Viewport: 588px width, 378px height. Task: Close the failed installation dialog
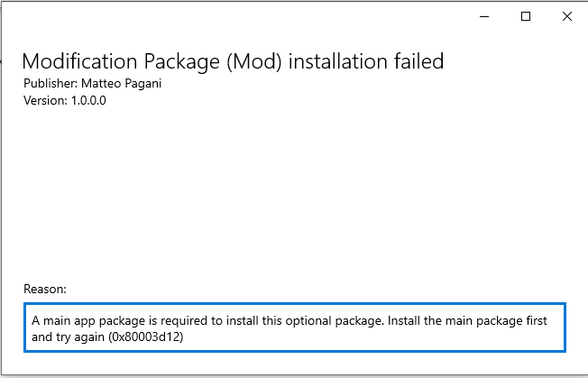tap(566, 16)
